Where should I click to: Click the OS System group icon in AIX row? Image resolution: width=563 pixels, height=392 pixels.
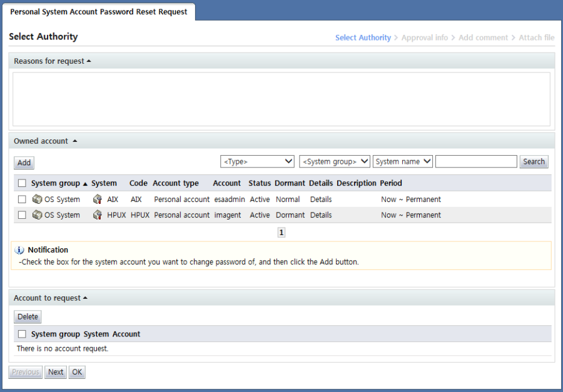[x=37, y=199]
